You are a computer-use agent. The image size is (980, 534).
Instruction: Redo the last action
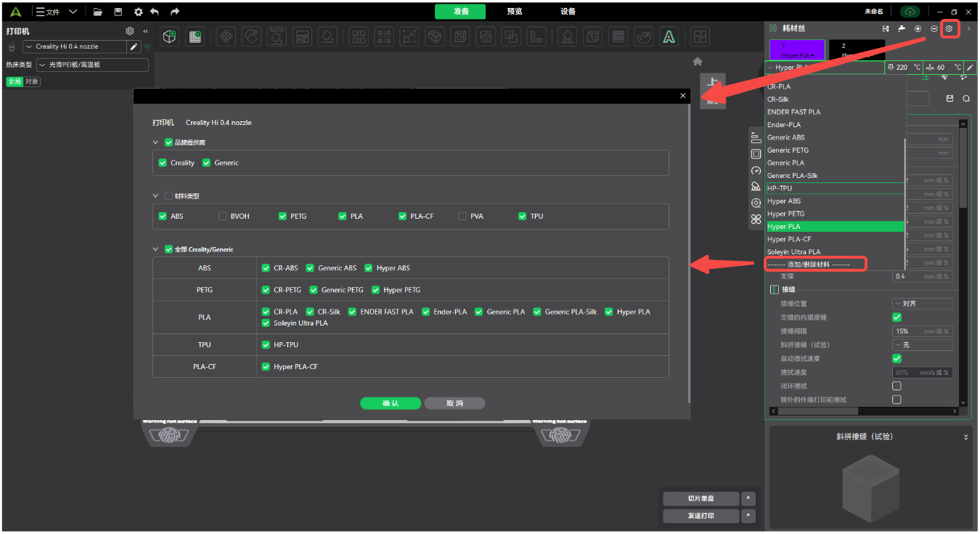point(175,12)
